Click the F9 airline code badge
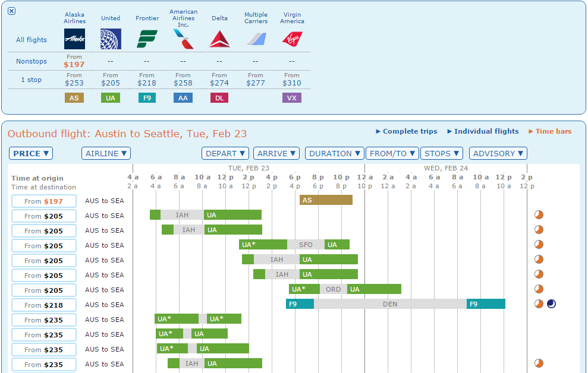Screen dimensions: 588x373 [147, 98]
